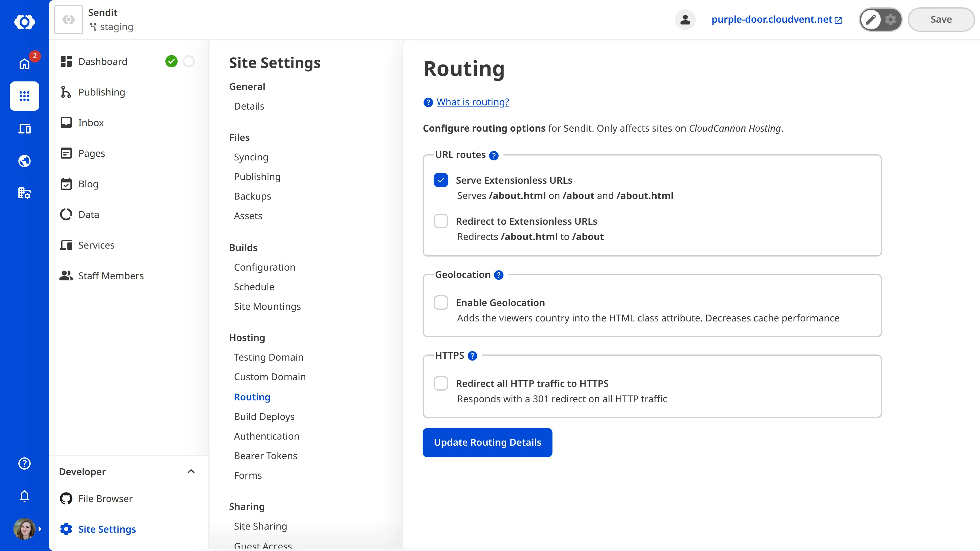Click the Geolocation help icon

498,275
